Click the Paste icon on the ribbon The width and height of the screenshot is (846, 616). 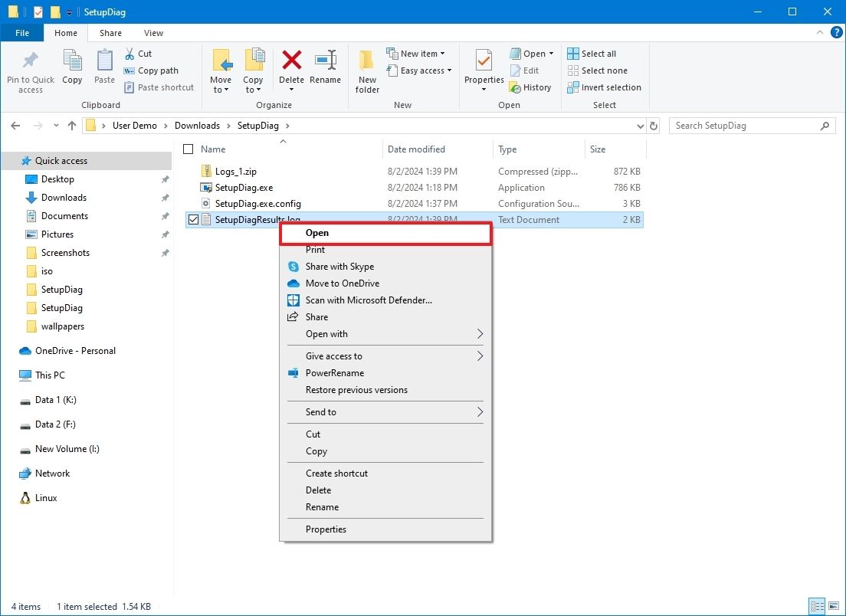tap(104, 67)
